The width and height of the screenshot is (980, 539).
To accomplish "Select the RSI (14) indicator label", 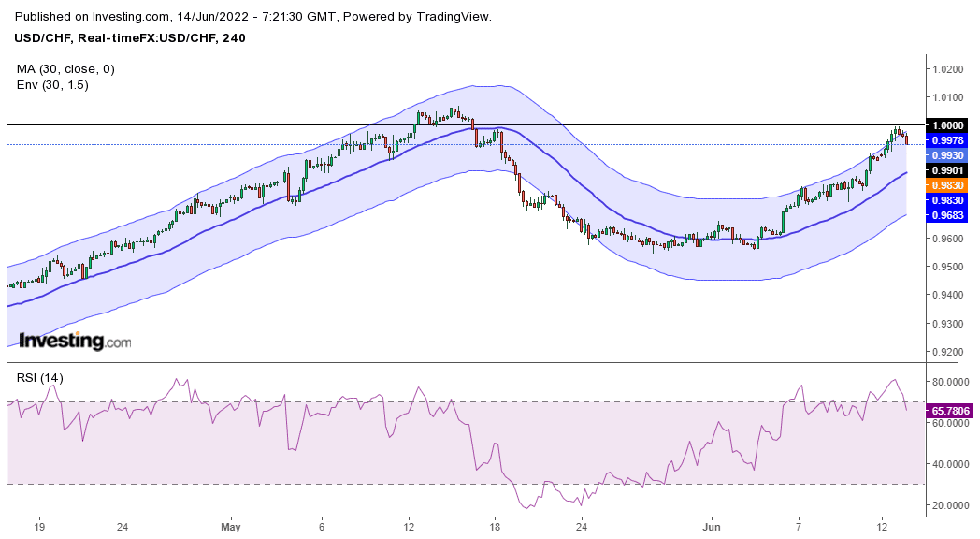I will point(39,378).
